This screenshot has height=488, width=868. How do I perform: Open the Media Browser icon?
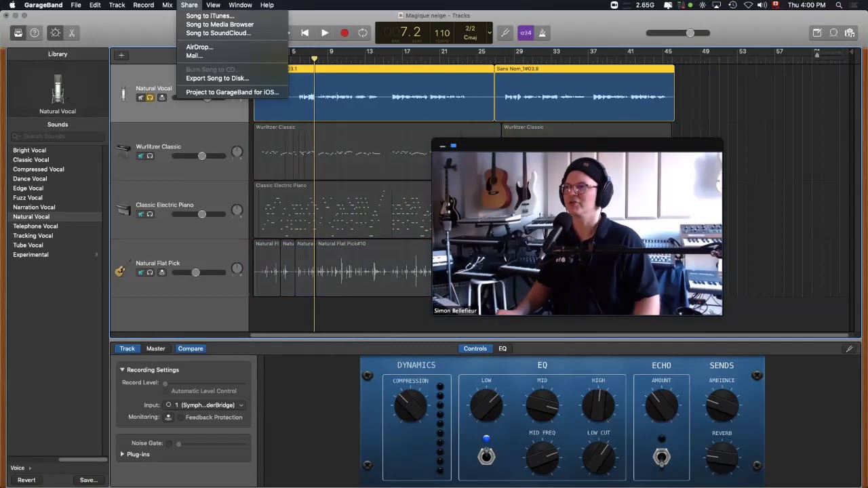850,33
